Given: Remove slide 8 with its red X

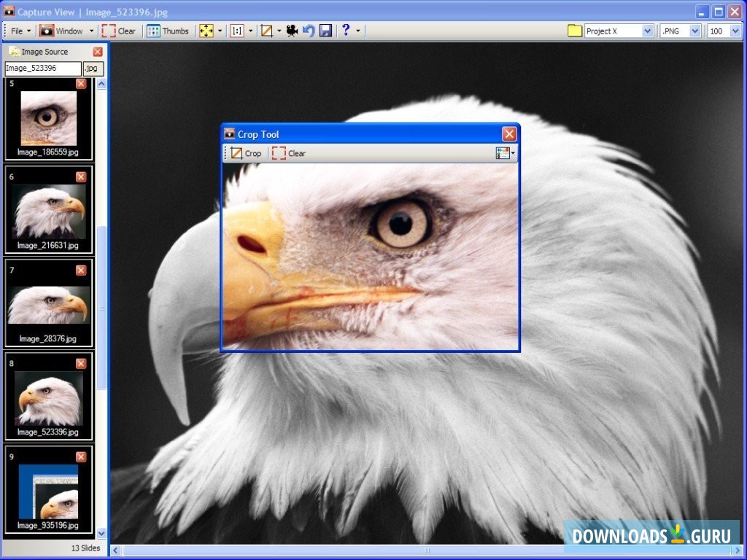Looking at the screenshot, I should [81, 364].
